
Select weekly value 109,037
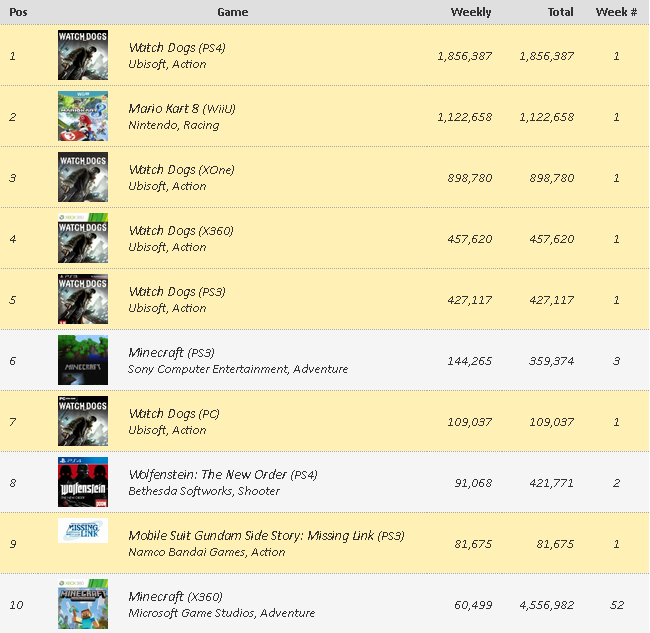click(x=470, y=422)
